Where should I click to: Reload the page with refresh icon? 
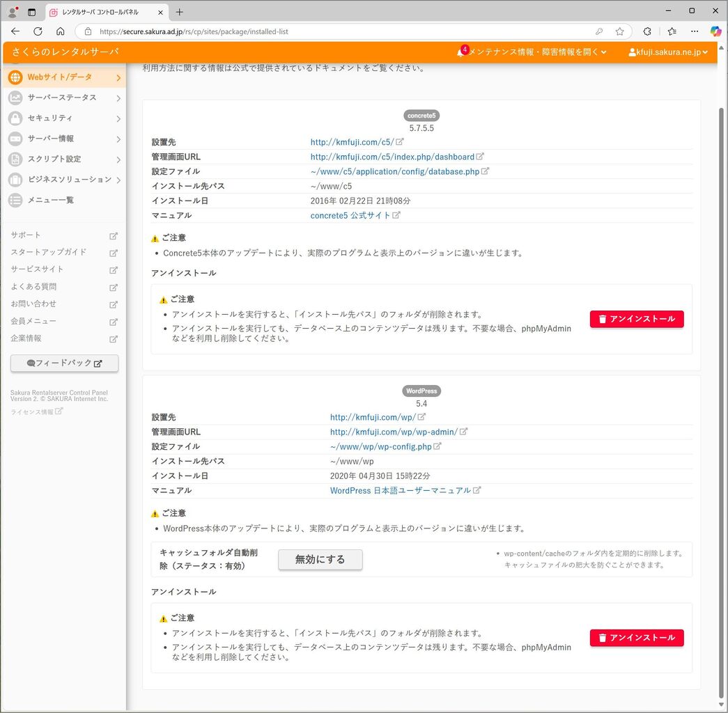pyautogui.click(x=38, y=31)
